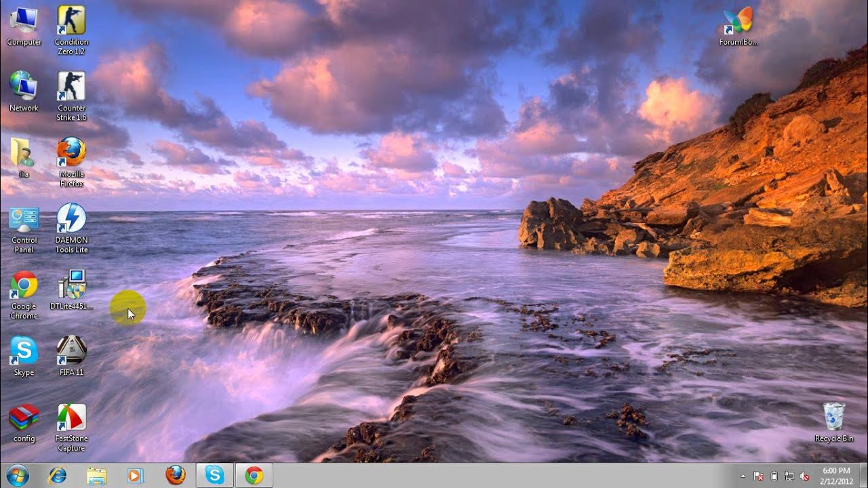Click the battery power tray icon
Image resolution: width=868 pixels, height=488 pixels.
[774, 476]
